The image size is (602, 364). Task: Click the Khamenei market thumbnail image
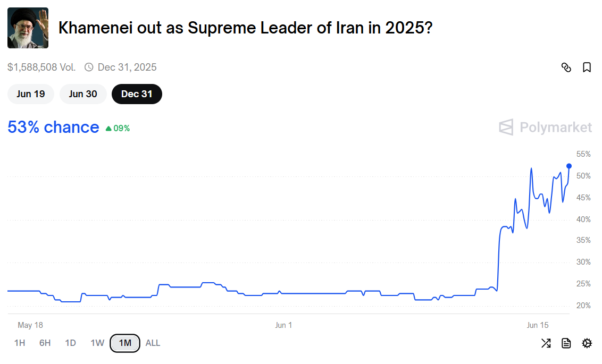point(28,28)
